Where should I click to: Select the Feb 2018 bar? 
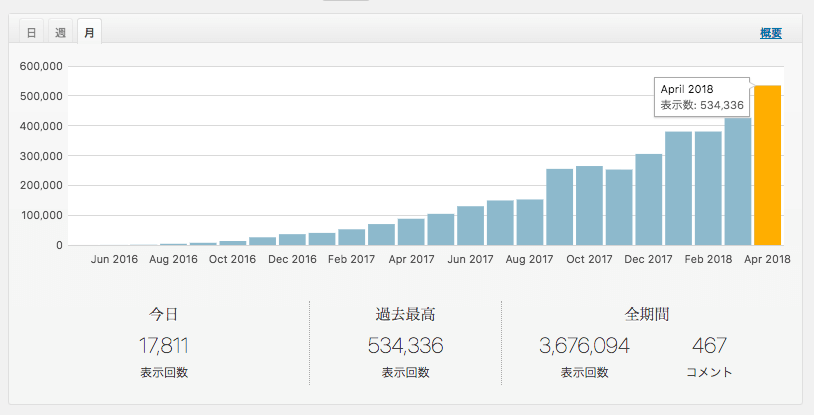708,188
